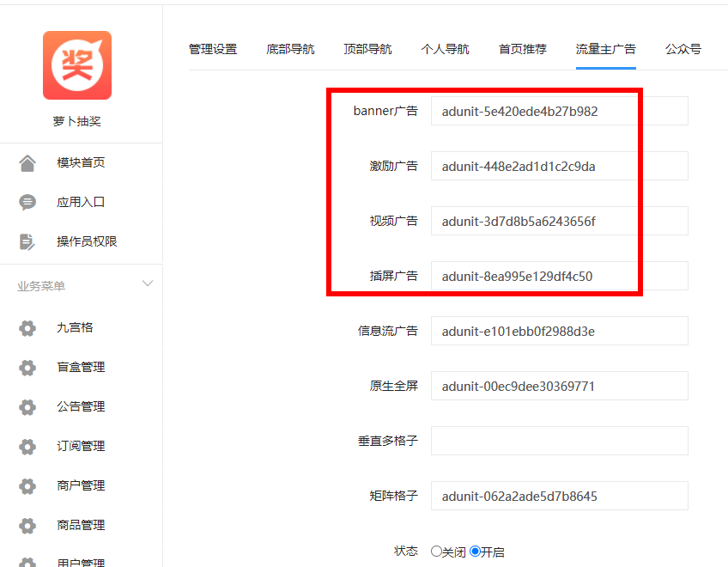Click the 状态 field label
The image size is (728, 567).
point(406,552)
